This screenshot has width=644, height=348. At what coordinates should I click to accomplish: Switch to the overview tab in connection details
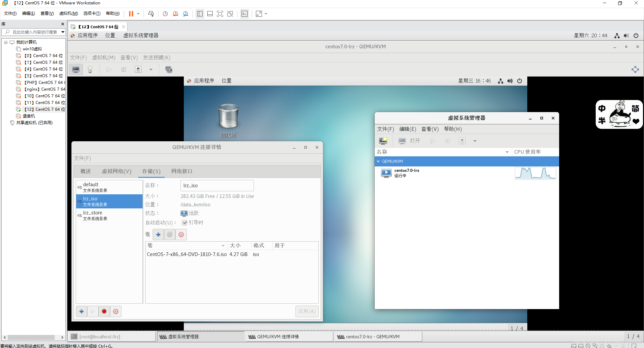tap(86, 171)
